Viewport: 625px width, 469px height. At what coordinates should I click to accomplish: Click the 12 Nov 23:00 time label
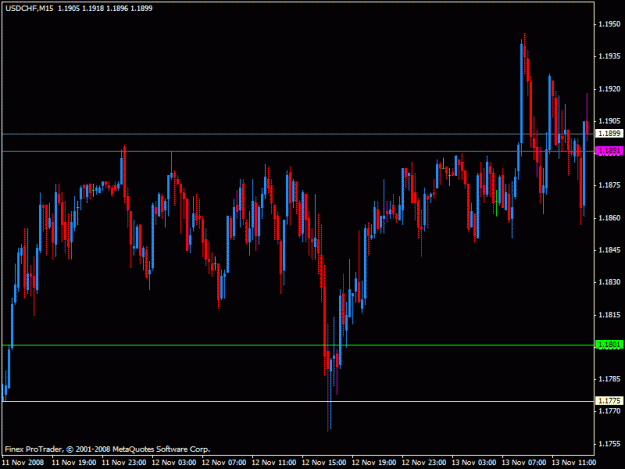tap(424, 463)
